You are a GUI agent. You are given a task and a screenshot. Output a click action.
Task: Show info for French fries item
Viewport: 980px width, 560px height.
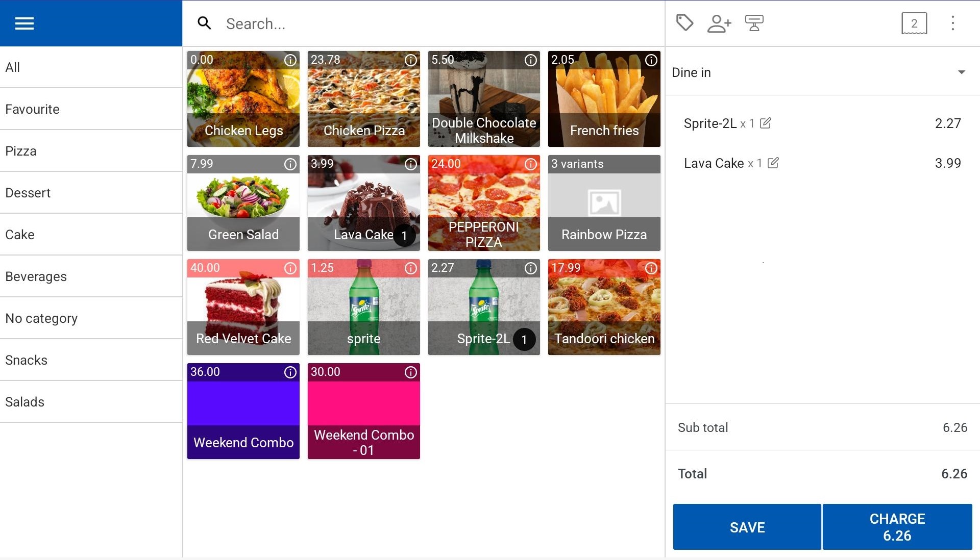click(651, 60)
